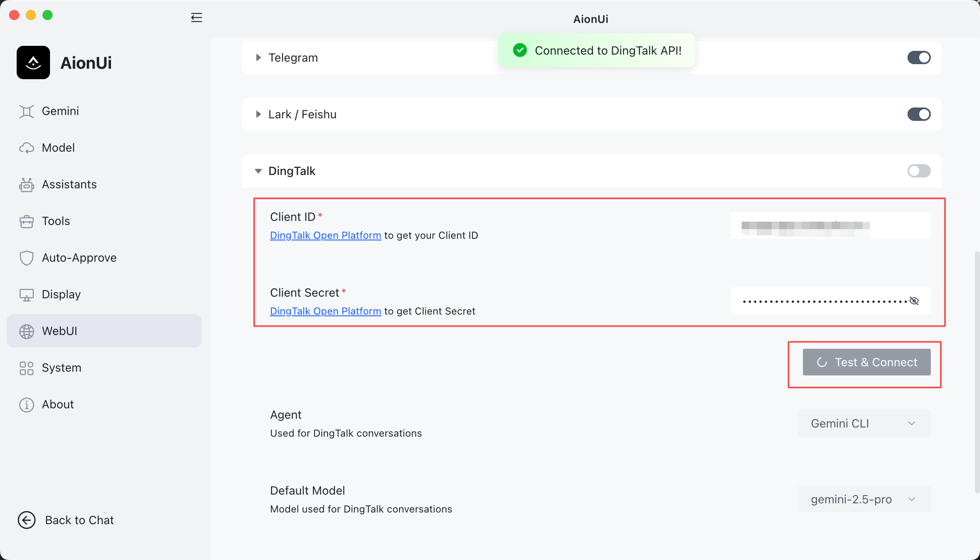This screenshot has height=560, width=980.
Task: Go to Model settings
Action: tap(104, 147)
